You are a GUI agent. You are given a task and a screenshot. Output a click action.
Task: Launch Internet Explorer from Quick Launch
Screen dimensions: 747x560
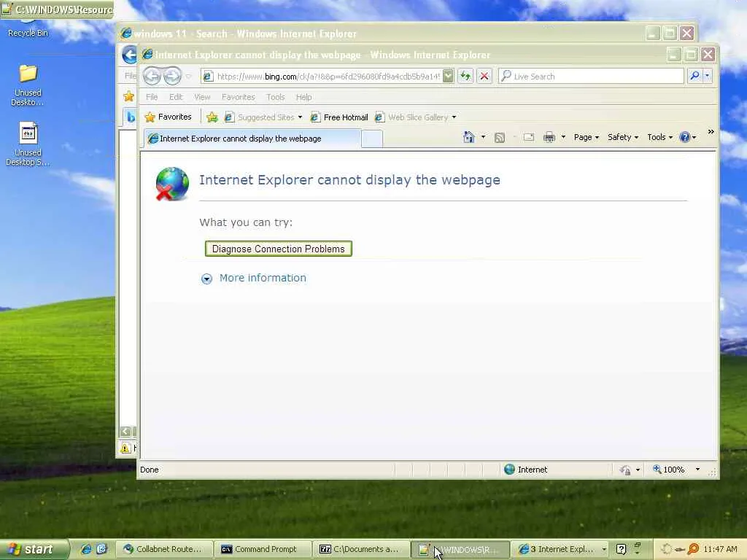click(86, 549)
